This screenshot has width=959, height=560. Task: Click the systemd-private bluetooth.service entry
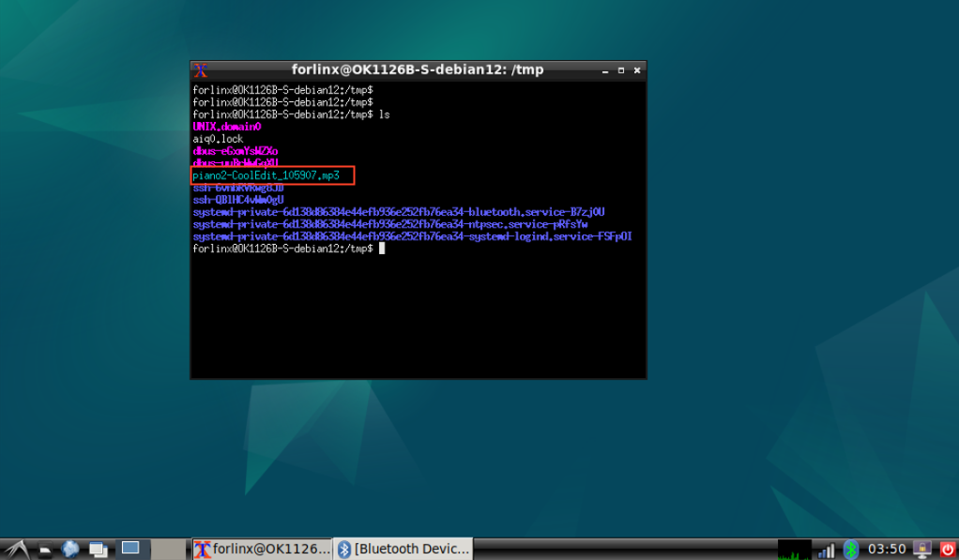point(399,212)
